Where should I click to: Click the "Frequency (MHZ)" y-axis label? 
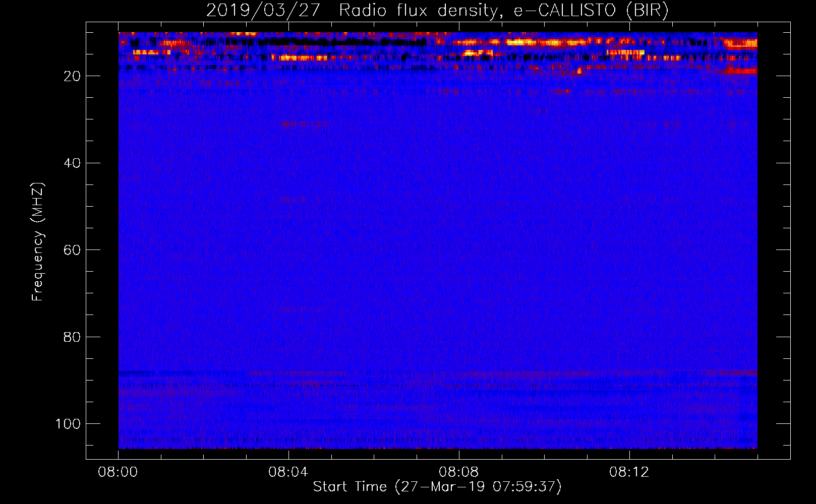pyautogui.click(x=38, y=241)
